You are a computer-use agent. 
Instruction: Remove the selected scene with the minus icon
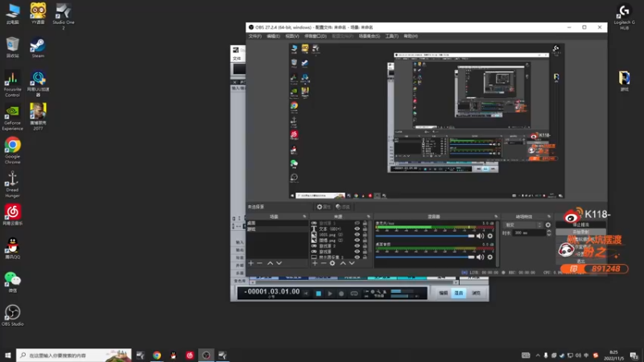pyautogui.click(x=259, y=263)
